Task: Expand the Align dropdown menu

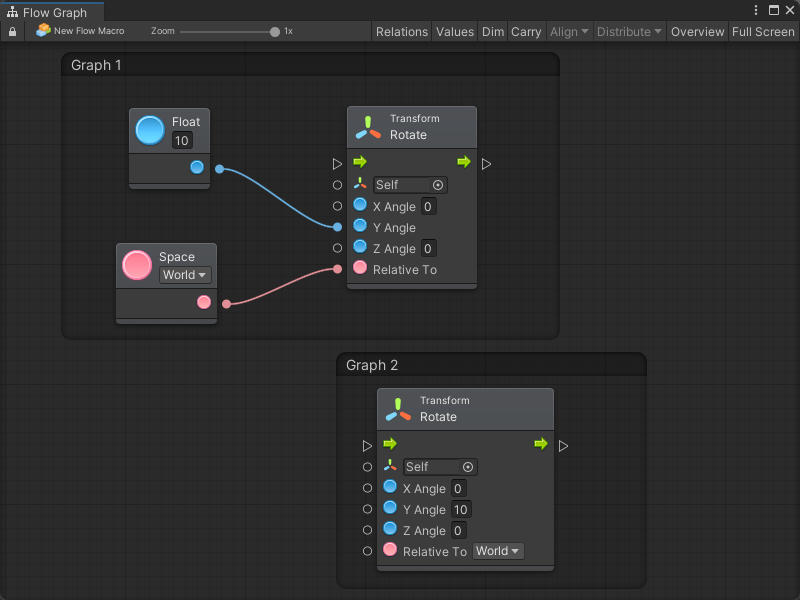Action: point(569,32)
